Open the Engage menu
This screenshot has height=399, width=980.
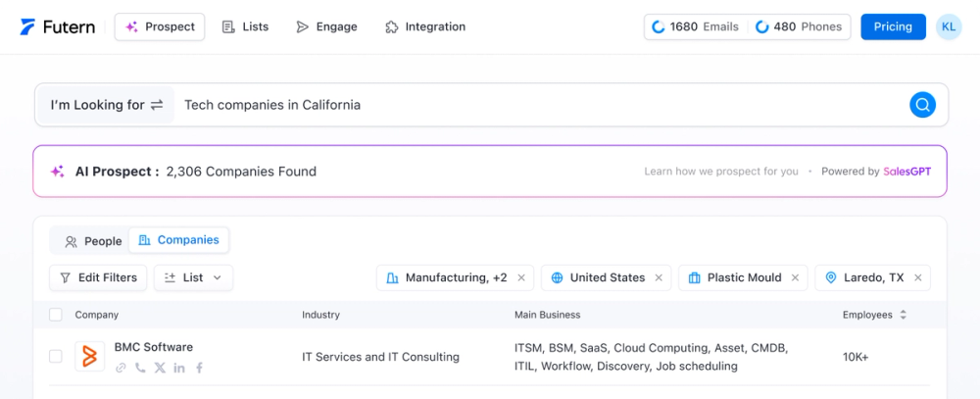(327, 26)
